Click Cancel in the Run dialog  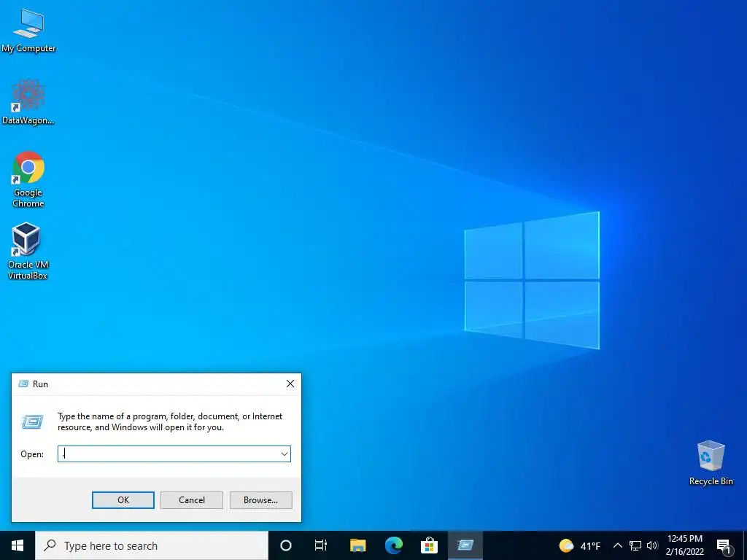coord(192,500)
